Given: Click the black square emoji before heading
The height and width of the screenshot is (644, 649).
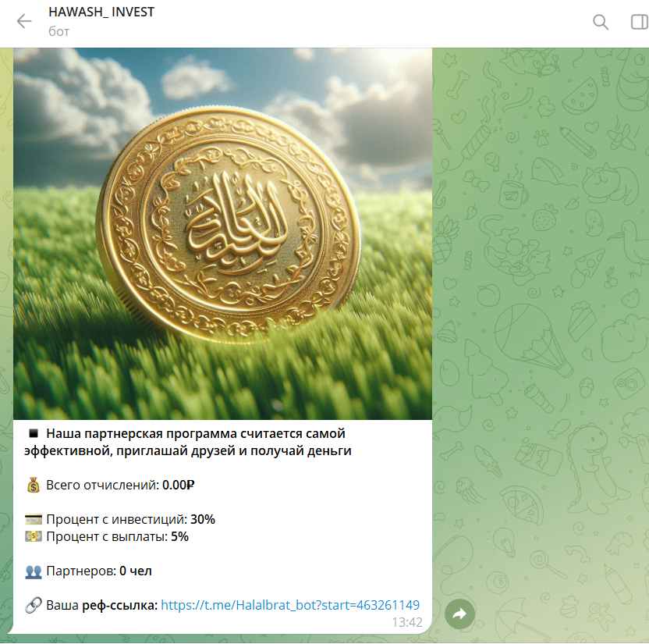Looking at the screenshot, I should pyautogui.click(x=34, y=433).
